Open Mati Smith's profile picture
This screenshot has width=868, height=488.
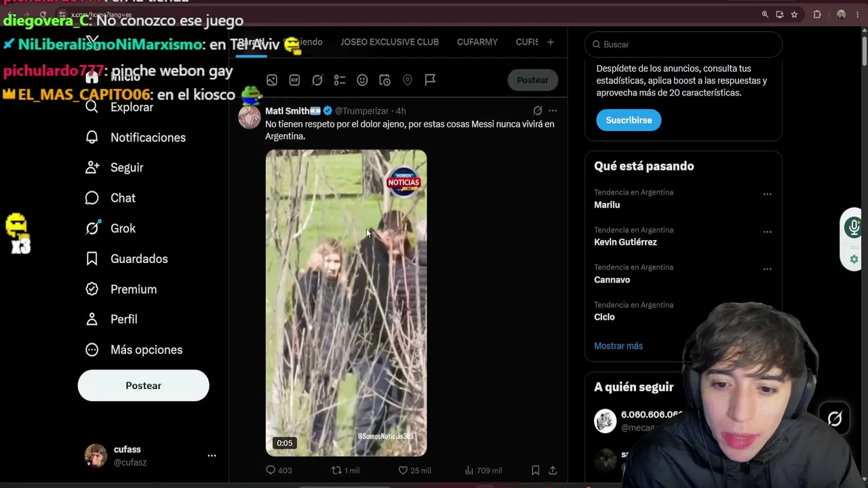tap(250, 117)
